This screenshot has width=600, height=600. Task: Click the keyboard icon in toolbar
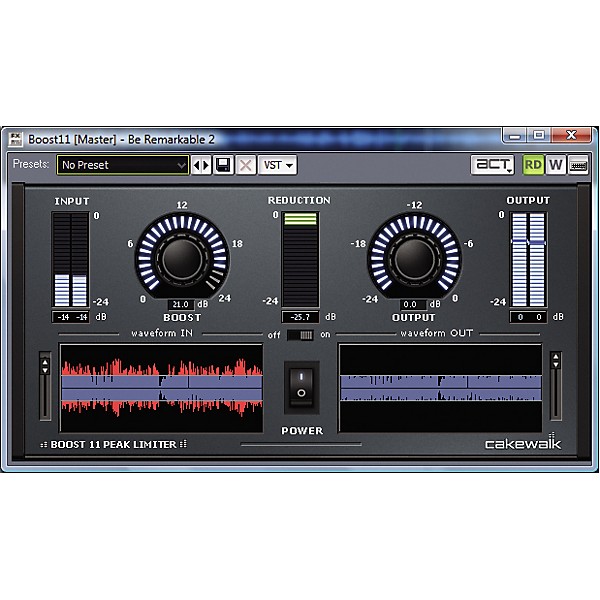coord(578,165)
